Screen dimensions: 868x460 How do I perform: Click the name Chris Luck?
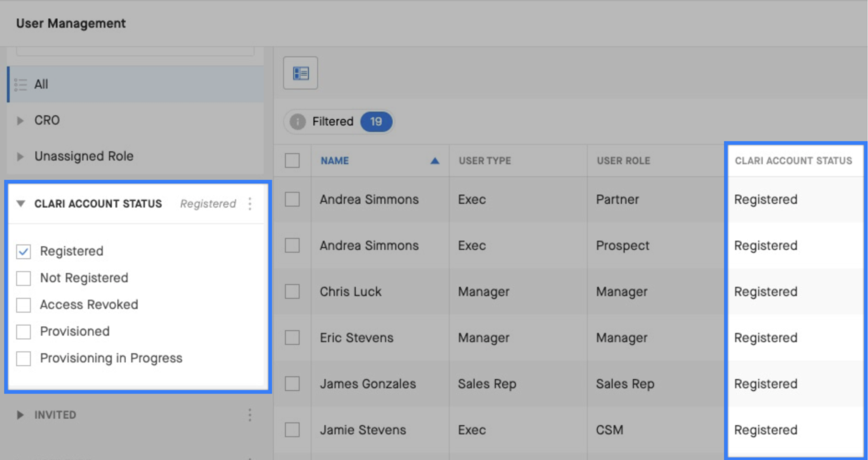[x=351, y=292]
